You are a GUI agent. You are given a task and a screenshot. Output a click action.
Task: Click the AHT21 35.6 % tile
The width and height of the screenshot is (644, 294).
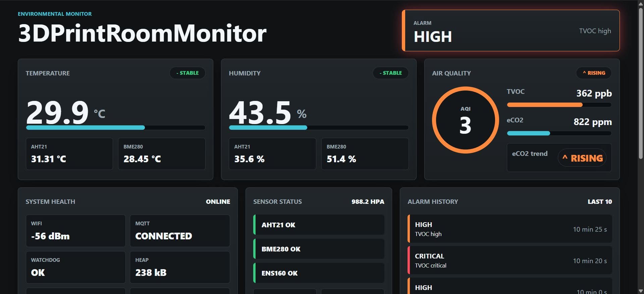[x=272, y=154]
